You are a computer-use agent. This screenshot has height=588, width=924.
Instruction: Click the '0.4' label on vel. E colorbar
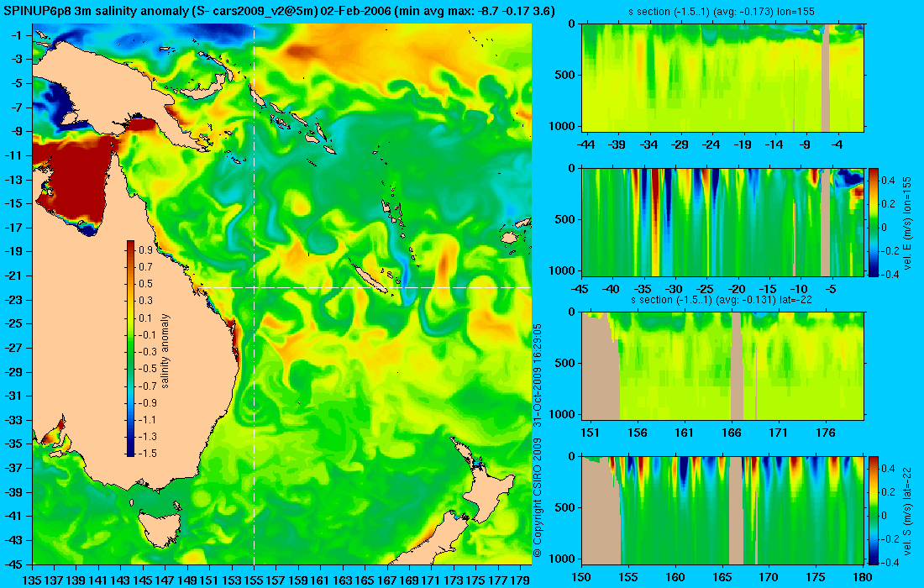(889, 181)
